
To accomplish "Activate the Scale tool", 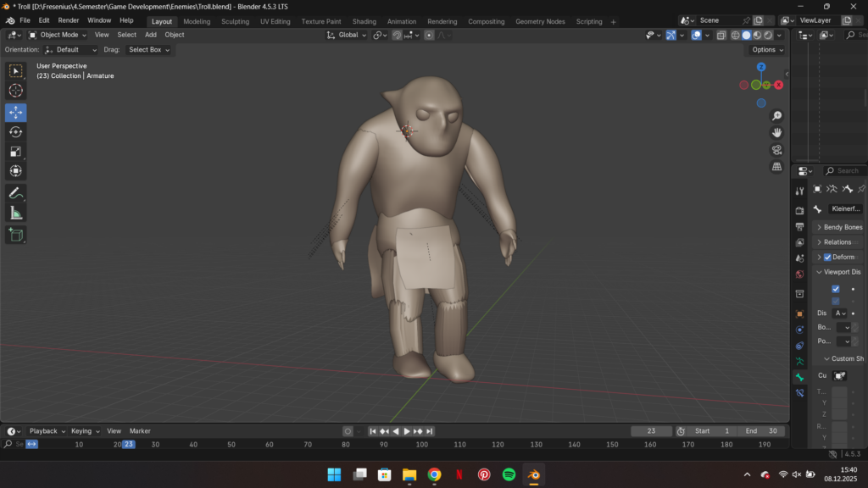I will pos(16,152).
